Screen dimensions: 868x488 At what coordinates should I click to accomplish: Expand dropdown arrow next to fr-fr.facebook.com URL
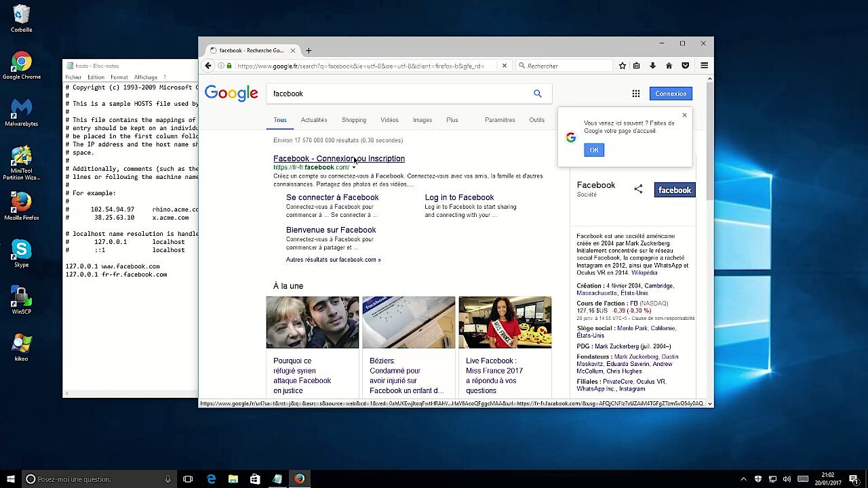[x=353, y=167]
